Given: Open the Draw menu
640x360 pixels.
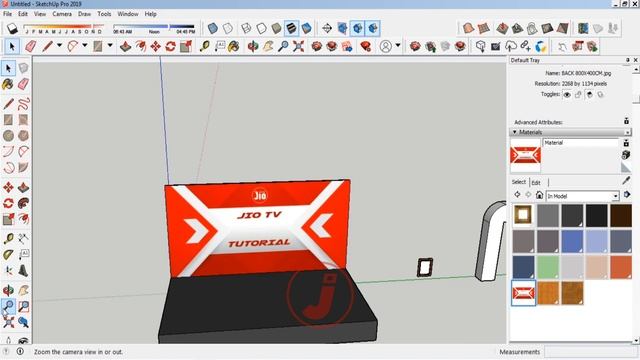Looking at the screenshot, I should click(84, 14).
